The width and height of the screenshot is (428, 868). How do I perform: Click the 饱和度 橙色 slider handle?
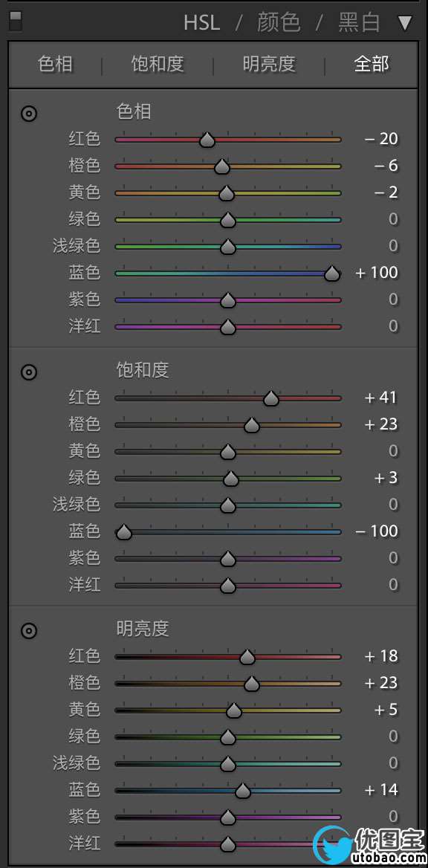click(252, 425)
